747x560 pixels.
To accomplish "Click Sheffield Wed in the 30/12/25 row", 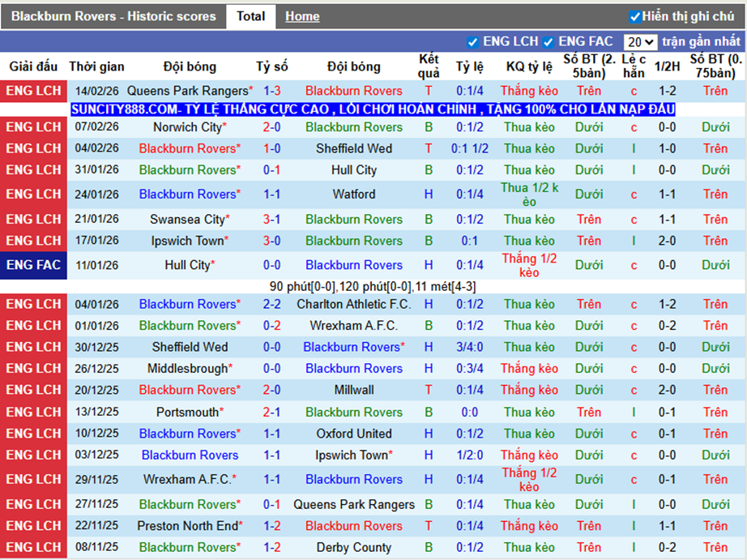I will click(190, 347).
